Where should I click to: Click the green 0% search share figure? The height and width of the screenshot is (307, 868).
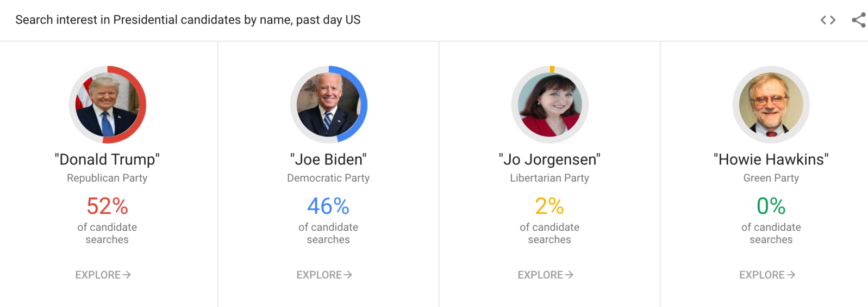click(771, 206)
